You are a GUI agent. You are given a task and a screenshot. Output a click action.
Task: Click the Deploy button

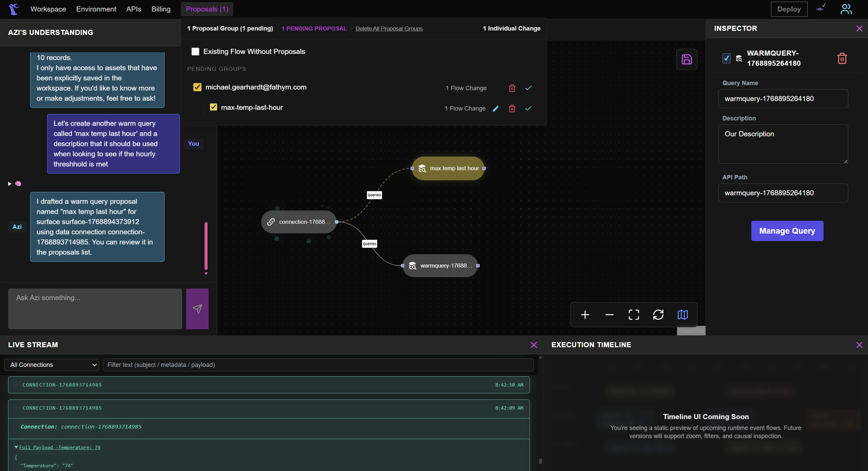click(x=789, y=9)
